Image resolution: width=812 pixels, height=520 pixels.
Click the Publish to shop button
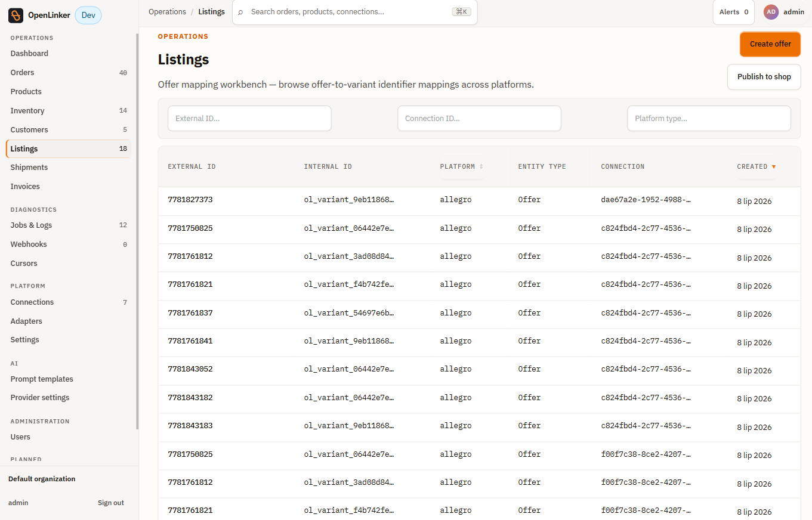(764, 77)
